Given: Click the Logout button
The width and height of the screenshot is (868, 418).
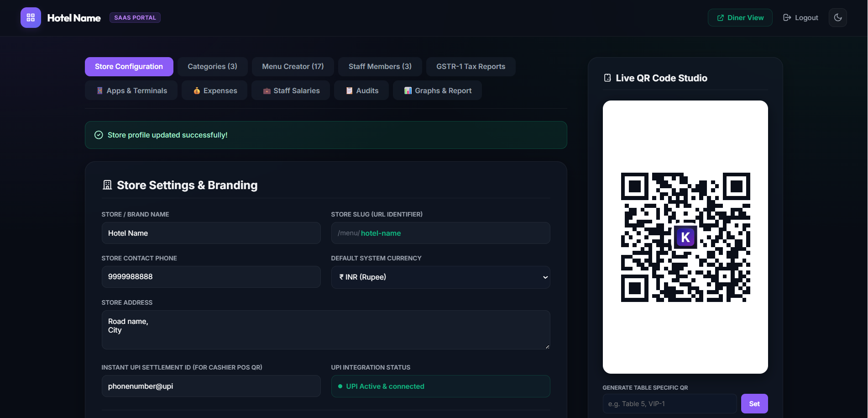Looking at the screenshot, I should 800,18.
